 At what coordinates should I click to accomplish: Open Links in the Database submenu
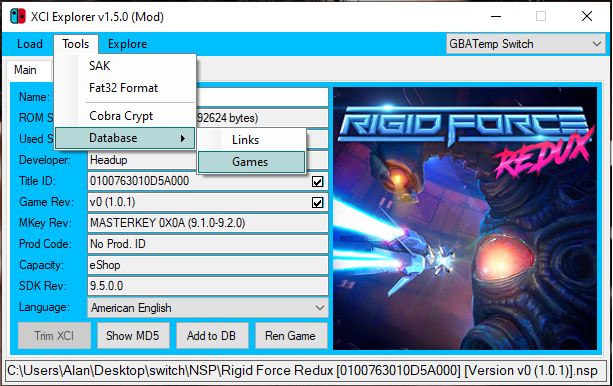252,140
